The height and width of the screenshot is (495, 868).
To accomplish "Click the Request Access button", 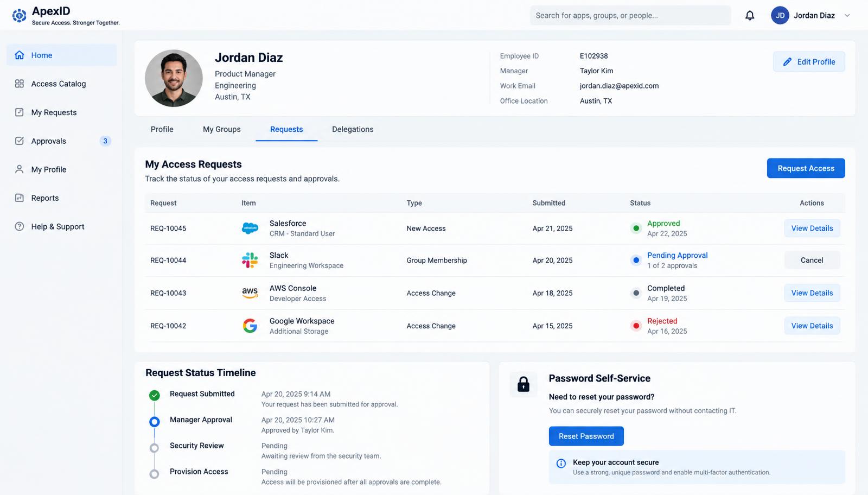I will [806, 168].
